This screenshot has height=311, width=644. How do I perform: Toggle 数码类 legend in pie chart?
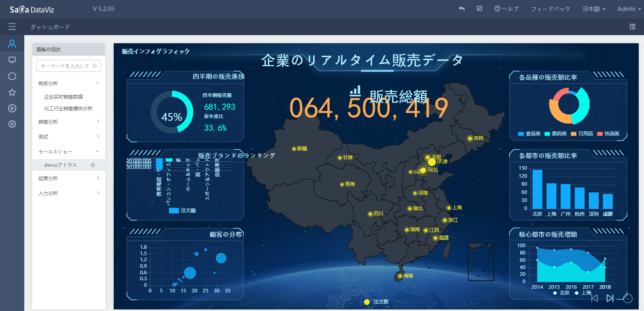coord(555,134)
